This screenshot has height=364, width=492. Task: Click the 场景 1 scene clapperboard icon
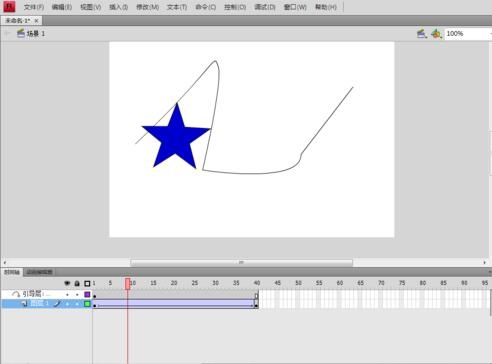pyautogui.click(x=21, y=33)
